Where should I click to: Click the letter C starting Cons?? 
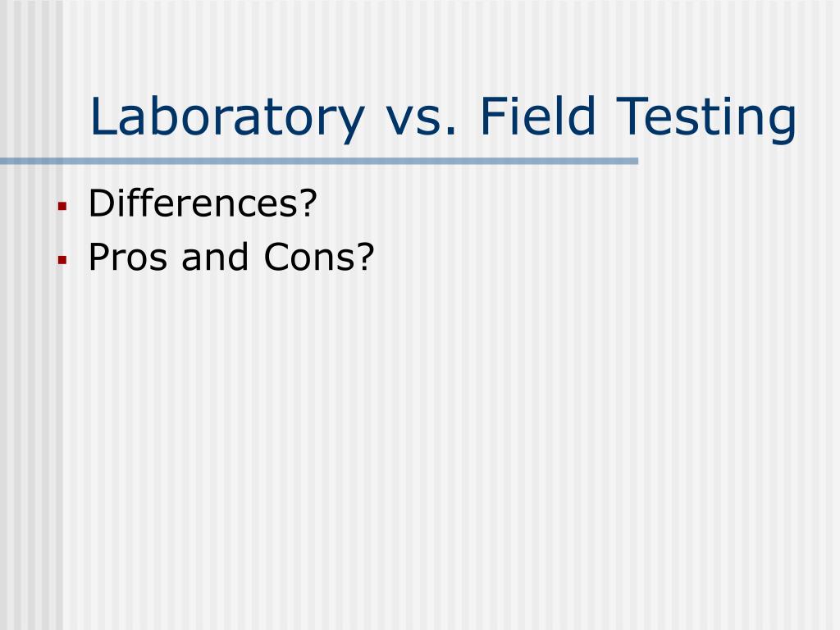277,257
